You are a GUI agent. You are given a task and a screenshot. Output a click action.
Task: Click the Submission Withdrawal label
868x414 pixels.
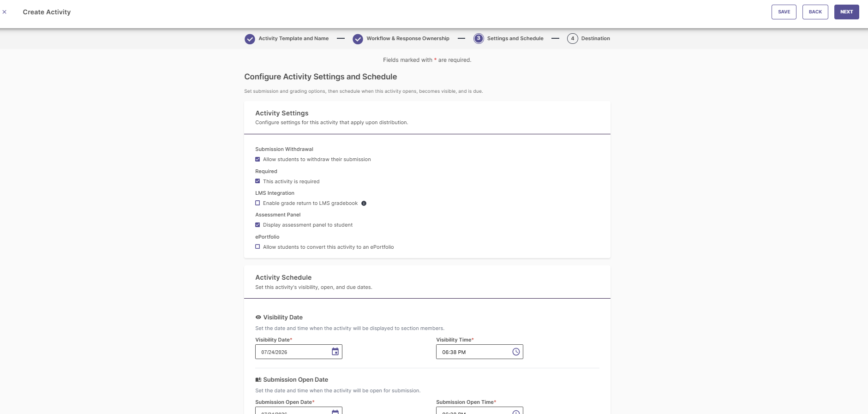[x=284, y=149]
